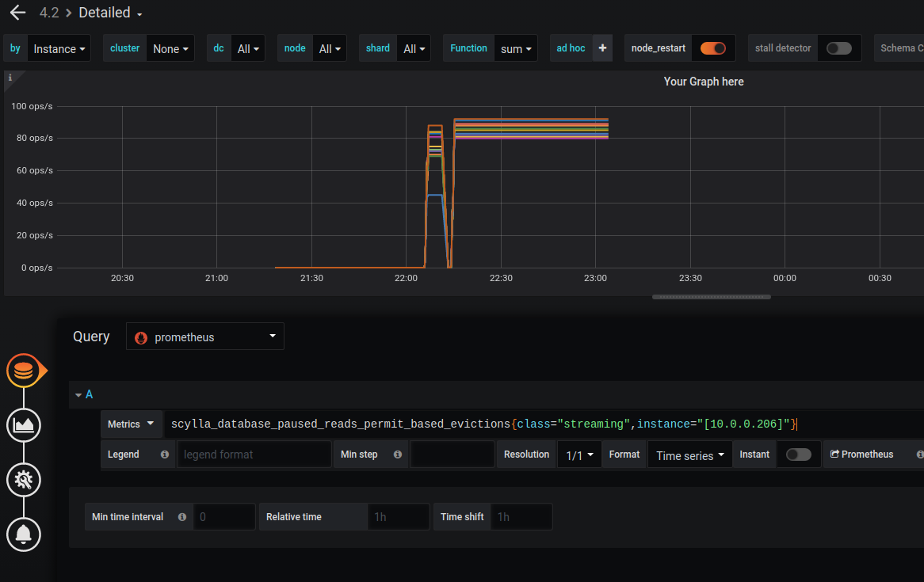Click the 4.2 folder breadcrumb

(x=49, y=13)
